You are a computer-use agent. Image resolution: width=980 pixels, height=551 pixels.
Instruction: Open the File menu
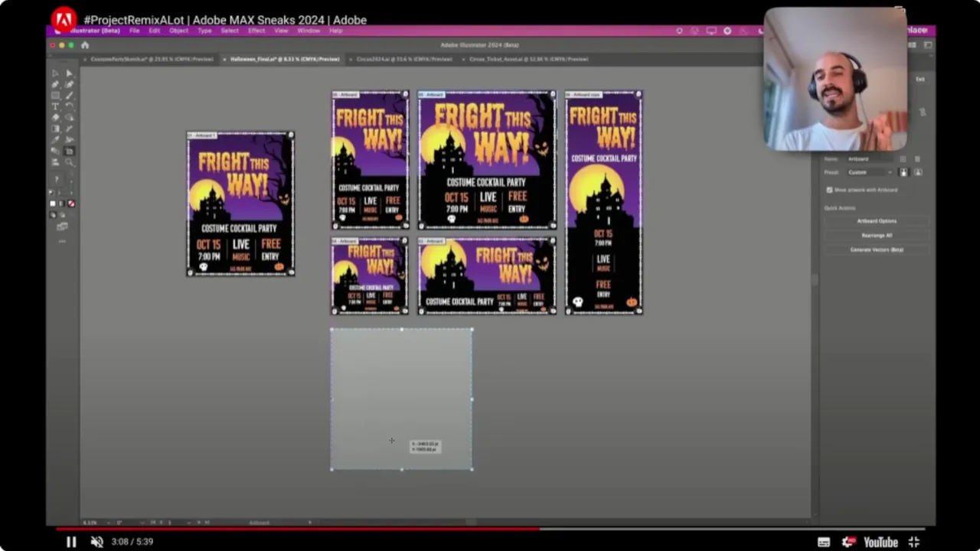tap(134, 31)
